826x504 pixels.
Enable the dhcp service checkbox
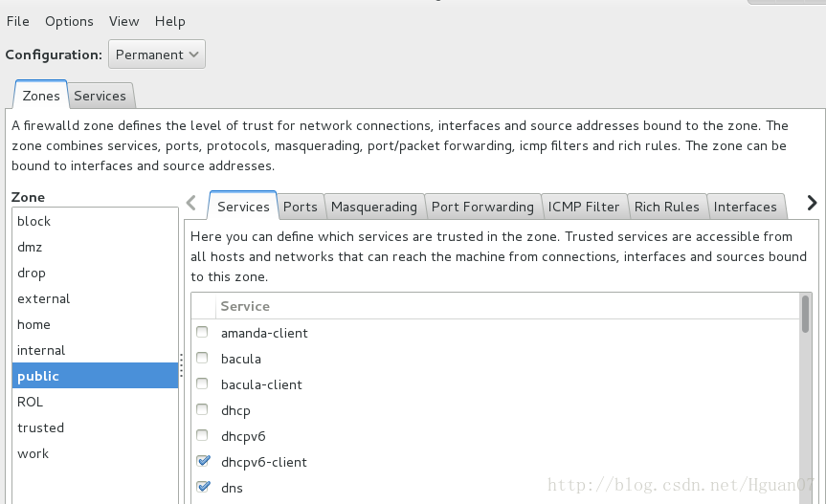(x=202, y=409)
